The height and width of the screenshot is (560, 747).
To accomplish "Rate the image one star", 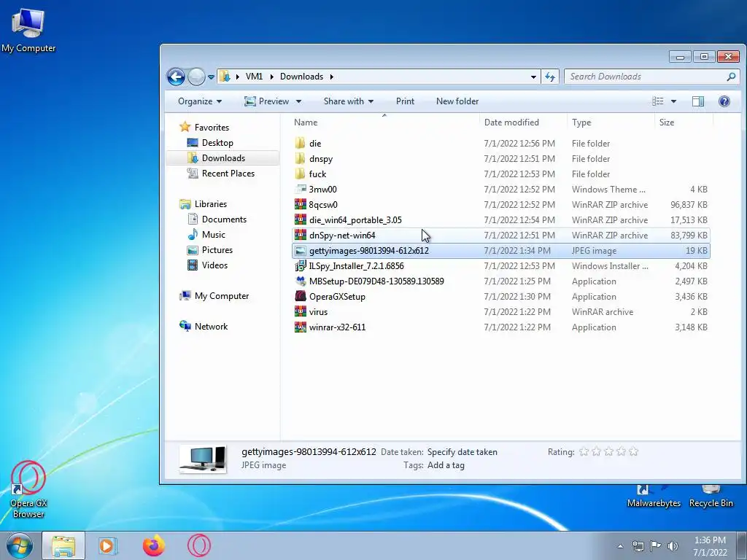I will click(x=584, y=451).
